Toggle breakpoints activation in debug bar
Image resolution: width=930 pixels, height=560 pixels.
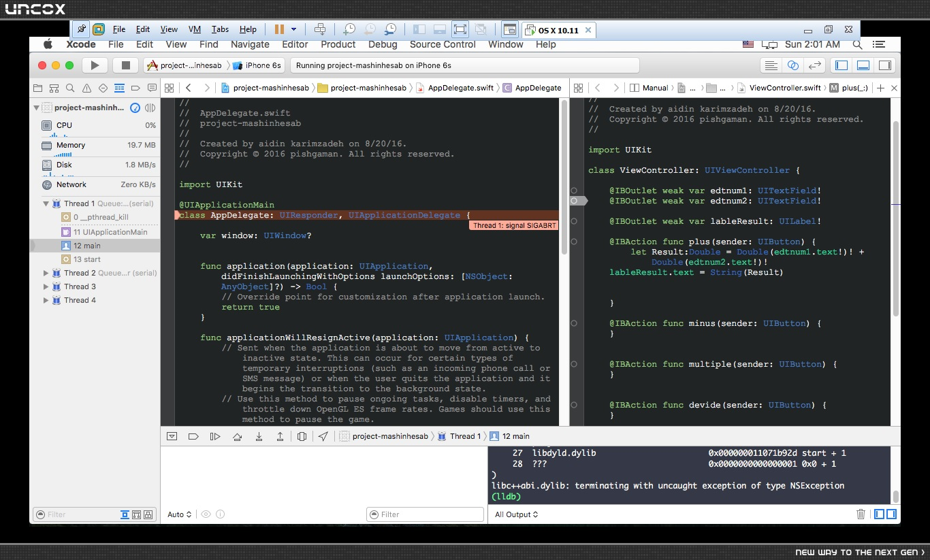[x=193, y=436]
